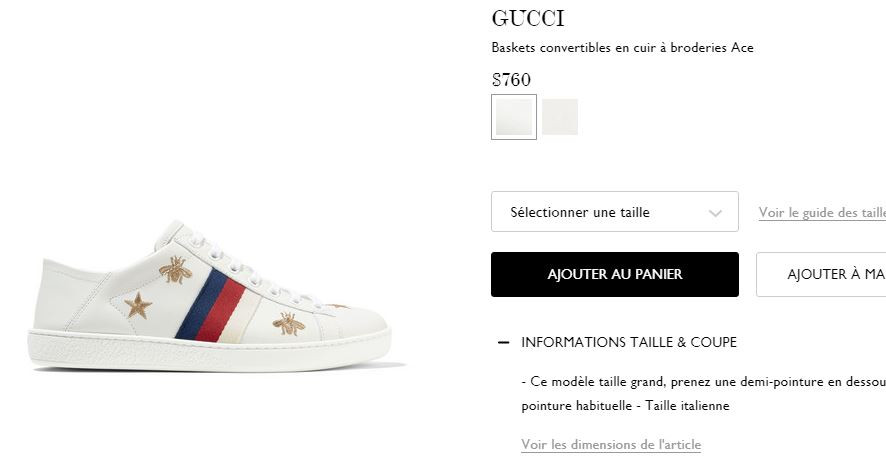Screen dimensions: 886x463
Task: Click the gold bee embroidery near the laces
Action: 176,270
